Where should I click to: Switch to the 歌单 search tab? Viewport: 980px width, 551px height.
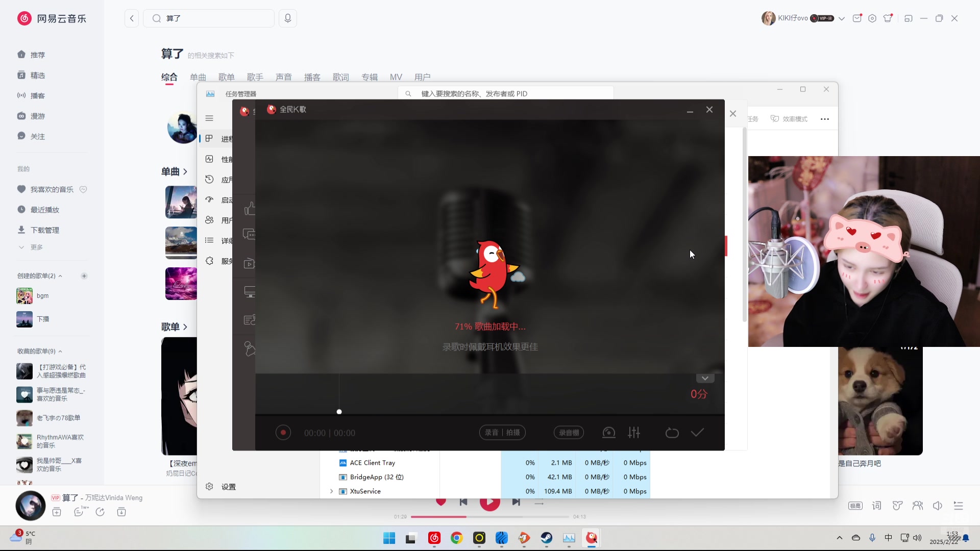coord(227,77)
